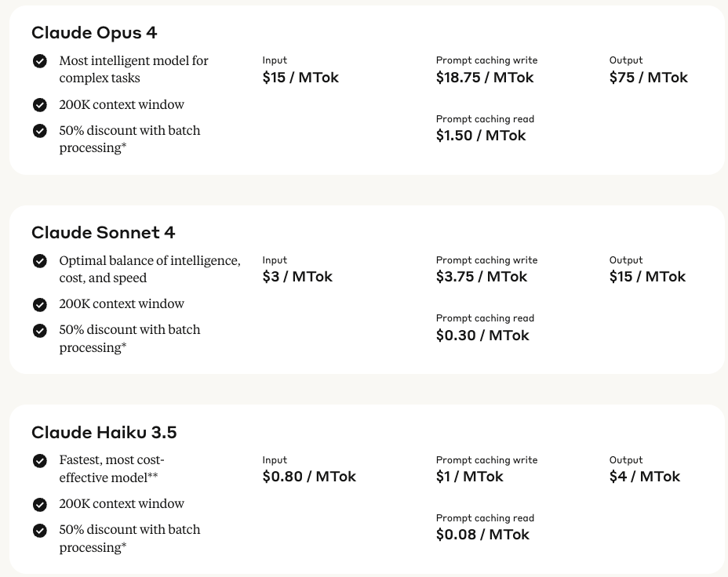
Task: Click checkmark icon next to Opus 200K context window
Action: click(x=40, y=105)
